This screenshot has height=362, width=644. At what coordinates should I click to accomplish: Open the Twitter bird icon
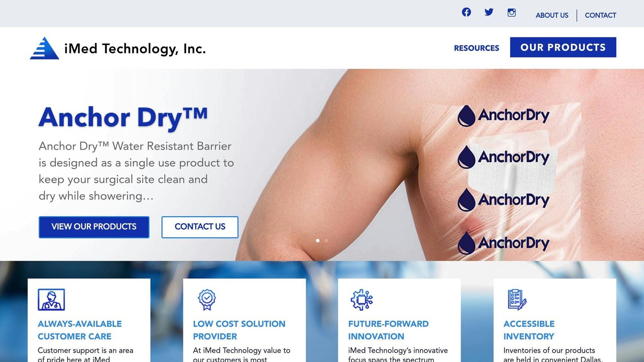(x=489, y=12)
